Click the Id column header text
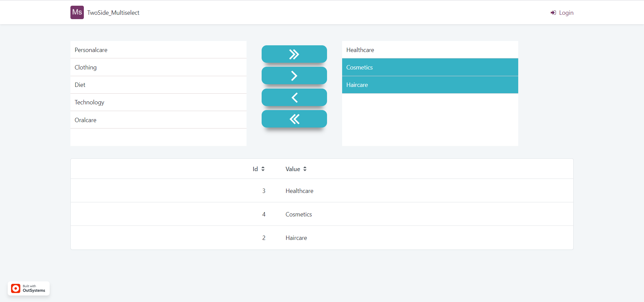644x302 pixels. [x=255, y=169]
